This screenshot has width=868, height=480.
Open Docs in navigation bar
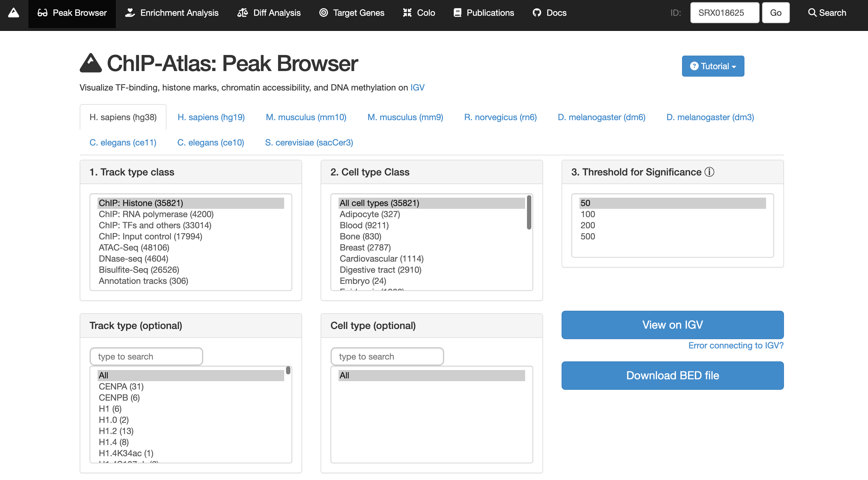point(550,13)
